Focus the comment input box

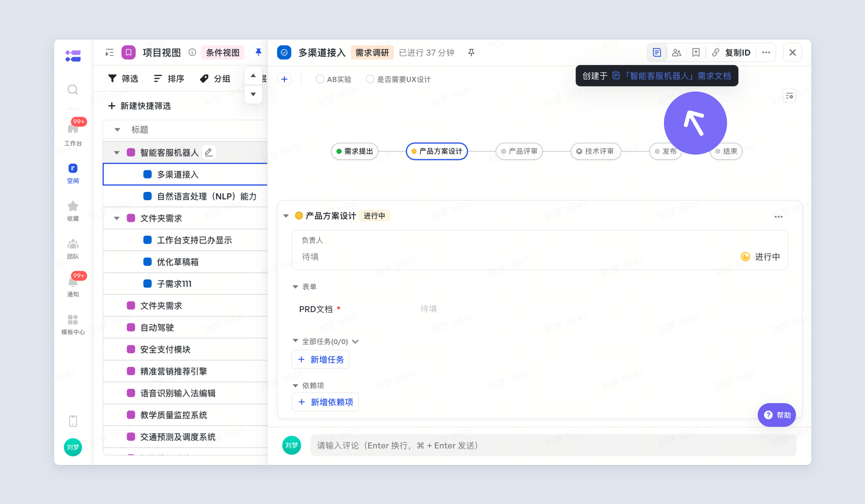[553, 445]
